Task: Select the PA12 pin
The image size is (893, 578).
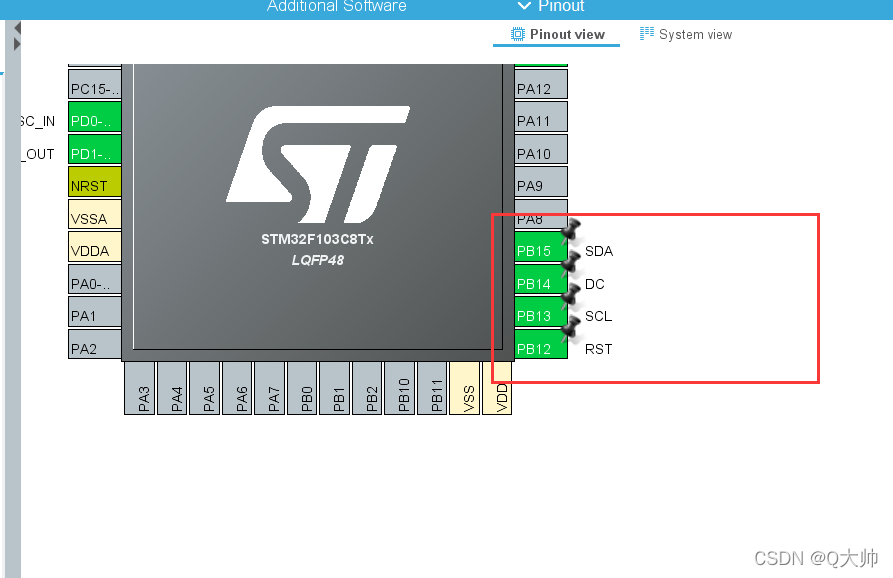Action: point(540,84)
